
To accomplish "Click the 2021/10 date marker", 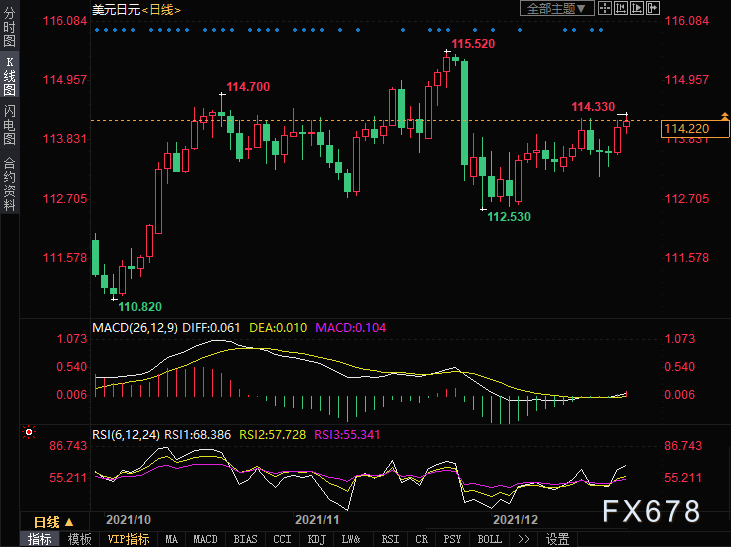I will point(128,519).
